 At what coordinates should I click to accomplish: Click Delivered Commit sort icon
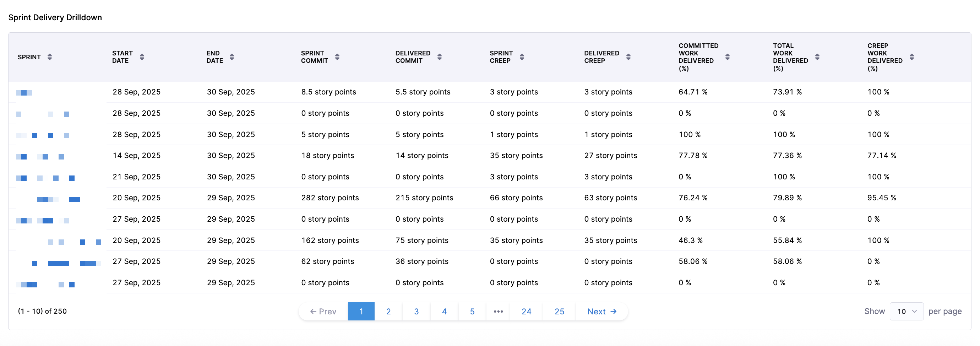point(440,57)
